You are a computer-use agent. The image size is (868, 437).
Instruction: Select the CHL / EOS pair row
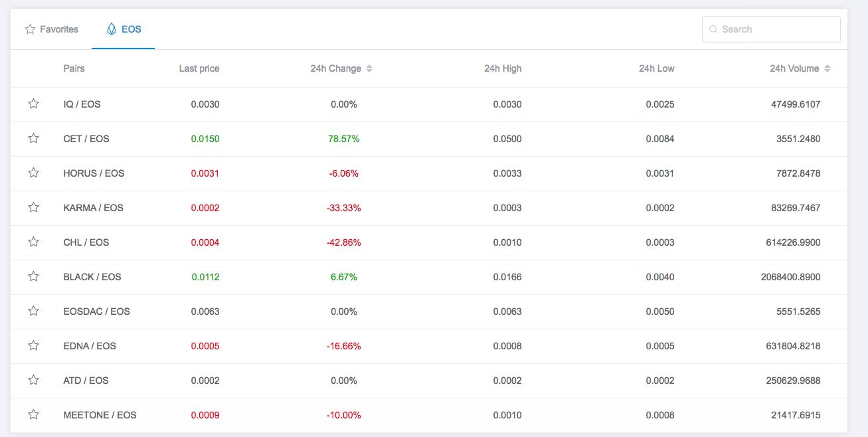429,242
